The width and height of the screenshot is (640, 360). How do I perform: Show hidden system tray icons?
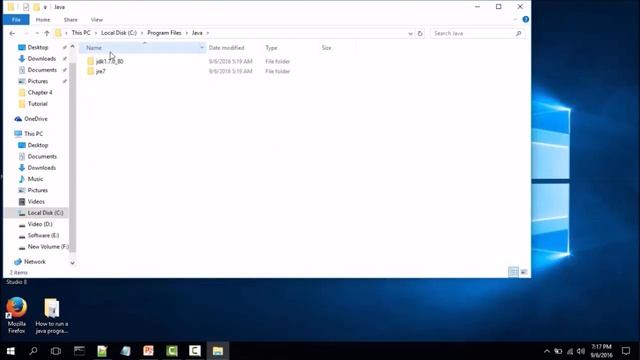click(547, 351)
